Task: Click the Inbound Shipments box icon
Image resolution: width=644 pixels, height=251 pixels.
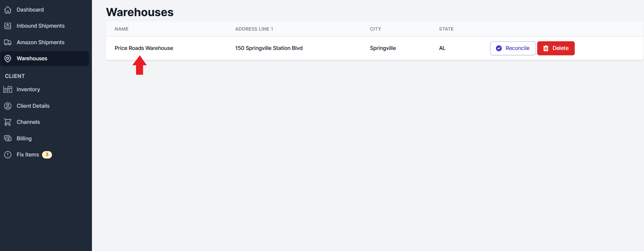Action: [x=7, y=26]
